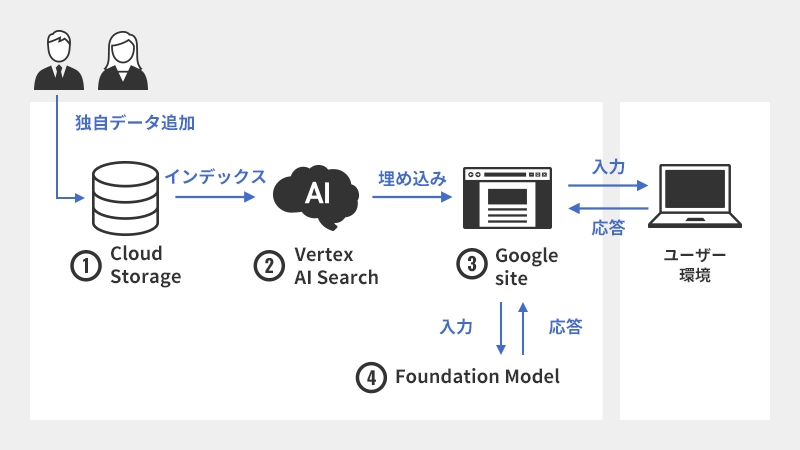Click the Google site text label

526,265
